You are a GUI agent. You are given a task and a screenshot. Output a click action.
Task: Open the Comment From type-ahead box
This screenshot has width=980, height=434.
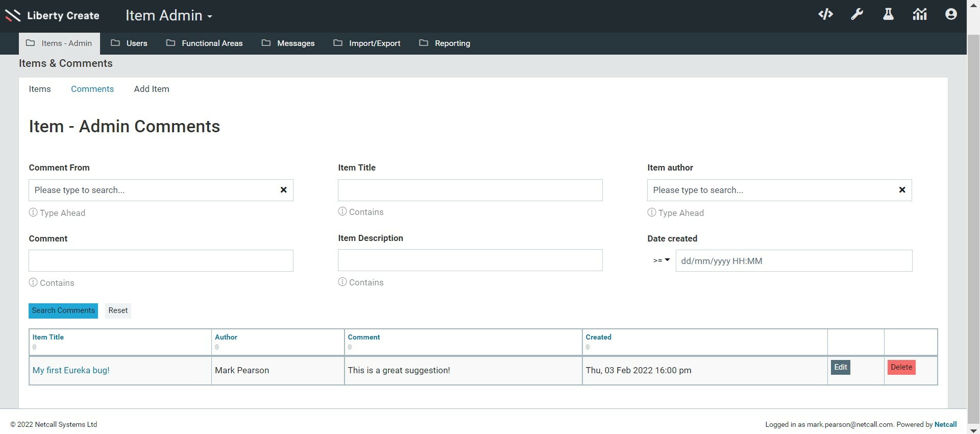coord(153,190)
